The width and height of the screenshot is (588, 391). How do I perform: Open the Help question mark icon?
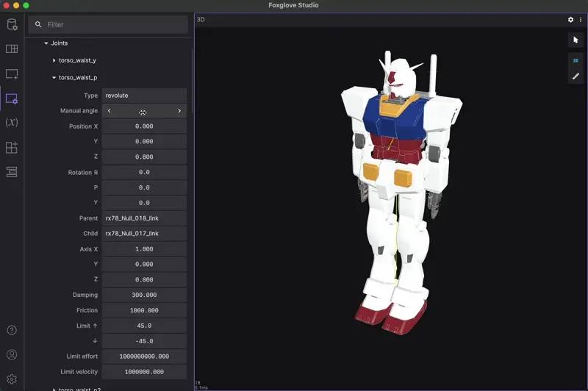[12, 331]
